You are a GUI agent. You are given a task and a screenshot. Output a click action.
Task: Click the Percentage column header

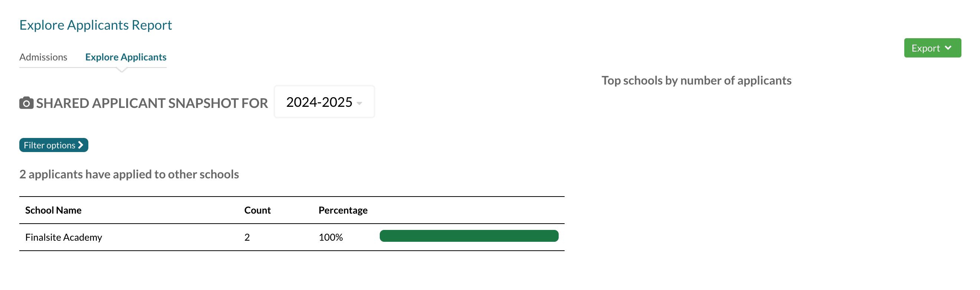click(x=342, y=210)
